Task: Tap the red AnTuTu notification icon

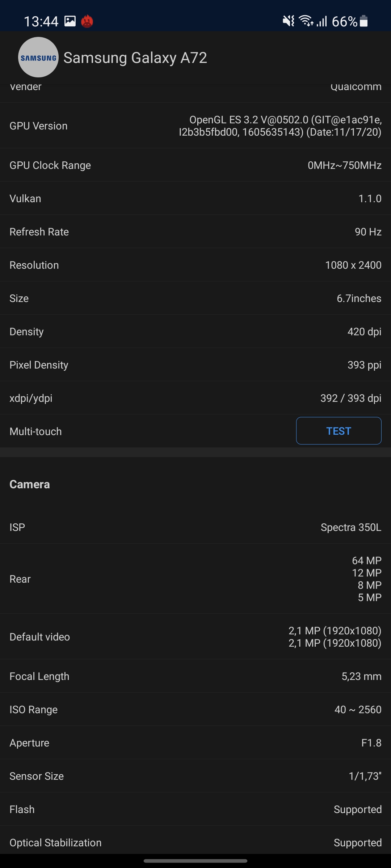Action: (87, 21)
